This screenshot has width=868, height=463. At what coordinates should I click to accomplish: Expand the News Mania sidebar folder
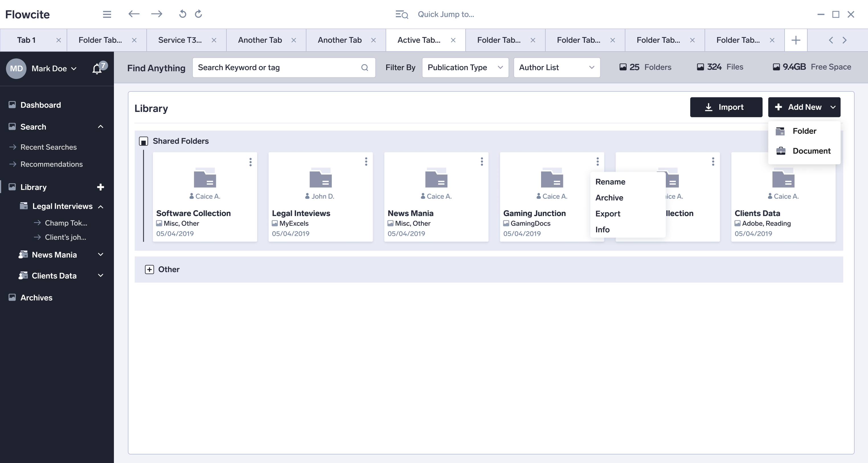pyautogui.click(x=101, y=255)
